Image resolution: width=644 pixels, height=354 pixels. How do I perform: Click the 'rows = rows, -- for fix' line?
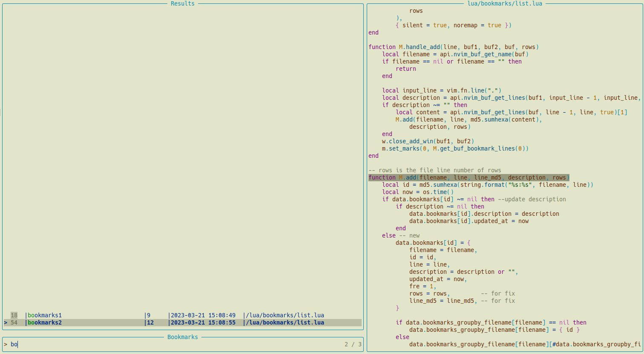pos(462,293)
